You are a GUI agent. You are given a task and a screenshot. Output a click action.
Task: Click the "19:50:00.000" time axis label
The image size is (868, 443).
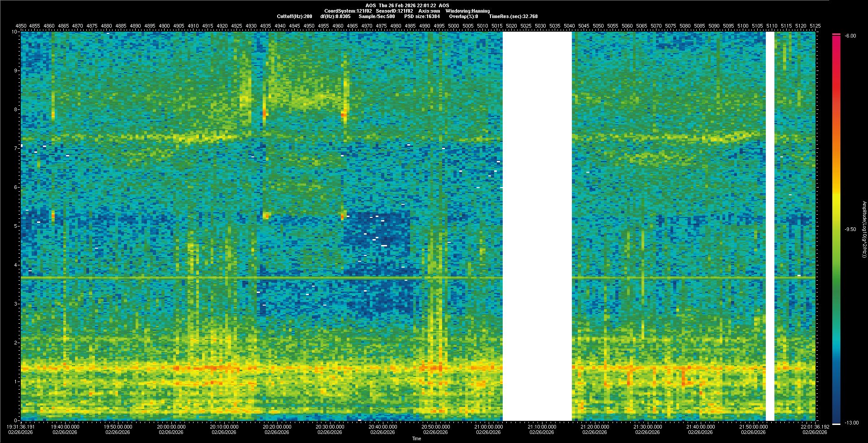tap(118, 426)
